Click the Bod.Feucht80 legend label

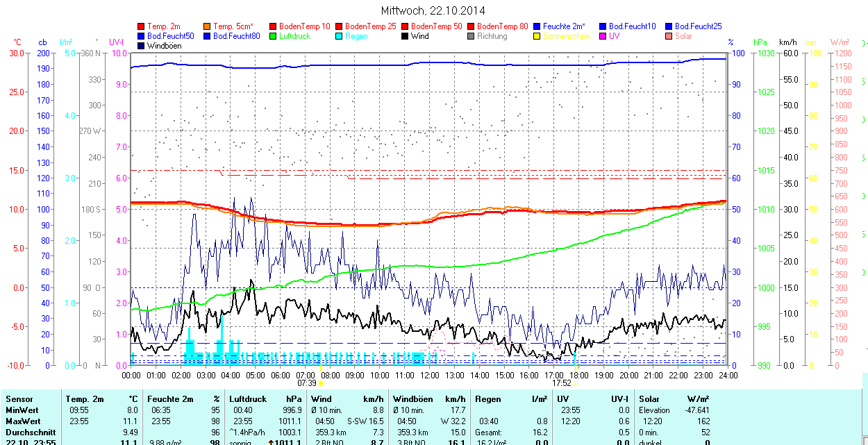pyautogui.click(x=236, y=36)
